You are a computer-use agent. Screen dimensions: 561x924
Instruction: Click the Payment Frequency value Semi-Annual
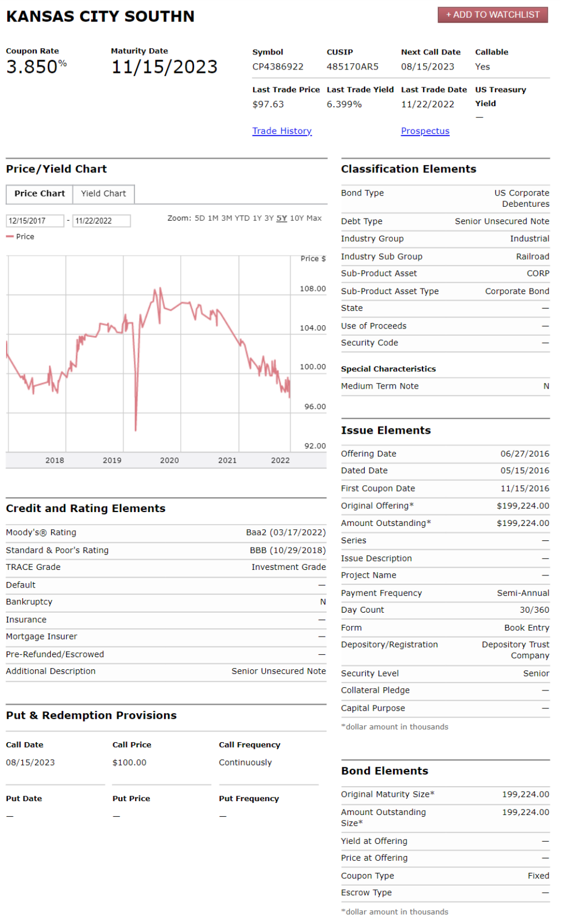(523, 593)
